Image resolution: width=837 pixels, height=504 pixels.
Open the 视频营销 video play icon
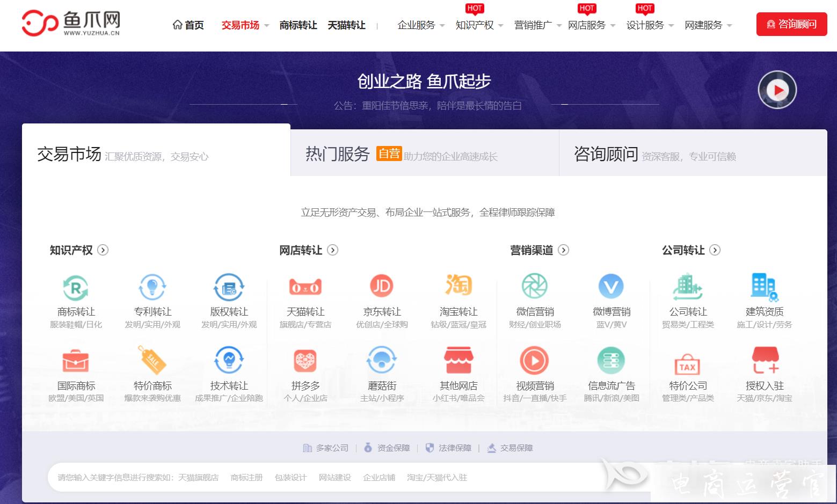pos(535,361)
